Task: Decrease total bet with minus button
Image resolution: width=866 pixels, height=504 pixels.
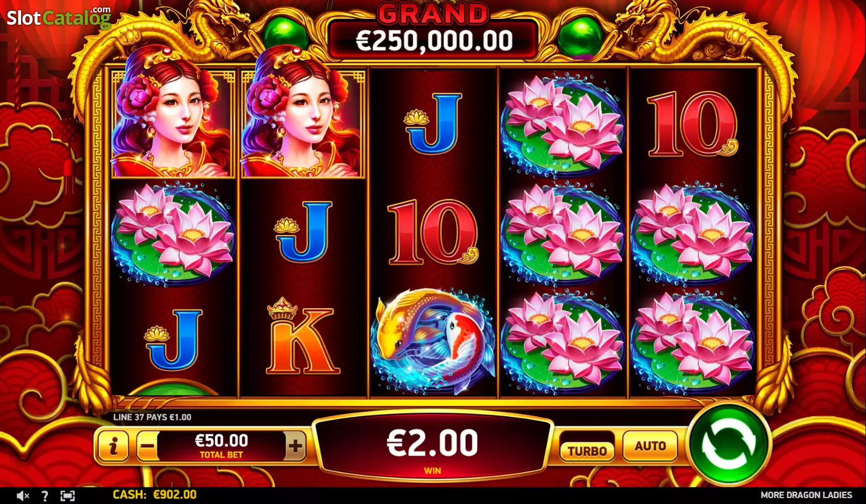Action: [x=147, y=446]
